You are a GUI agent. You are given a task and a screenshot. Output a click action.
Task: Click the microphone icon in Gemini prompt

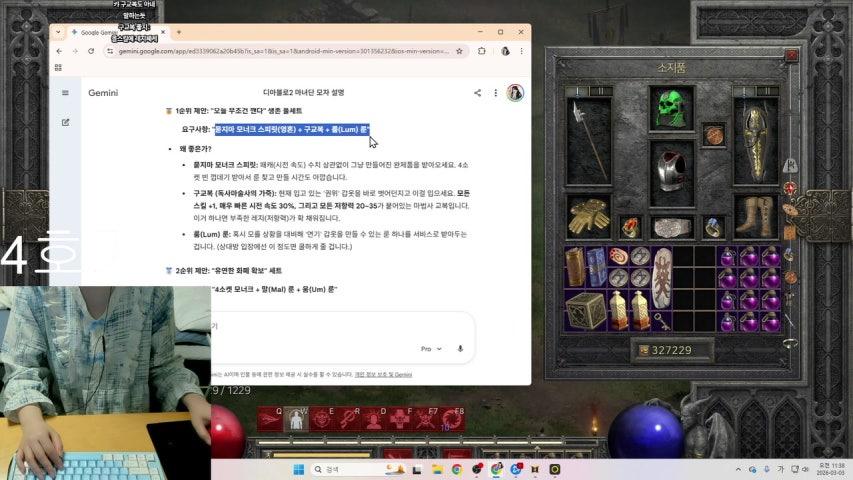460,349
